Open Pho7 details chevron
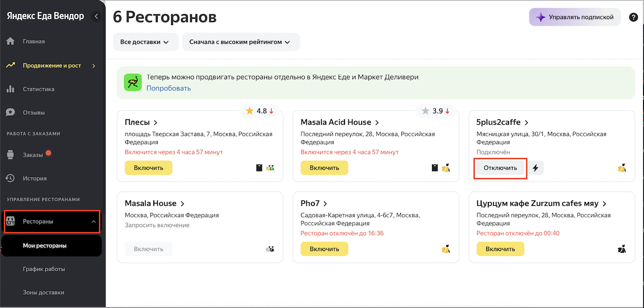 point(325,204)
